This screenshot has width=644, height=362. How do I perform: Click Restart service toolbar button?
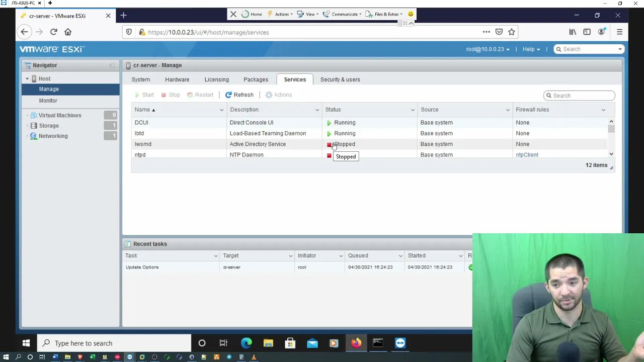(200, 95)
